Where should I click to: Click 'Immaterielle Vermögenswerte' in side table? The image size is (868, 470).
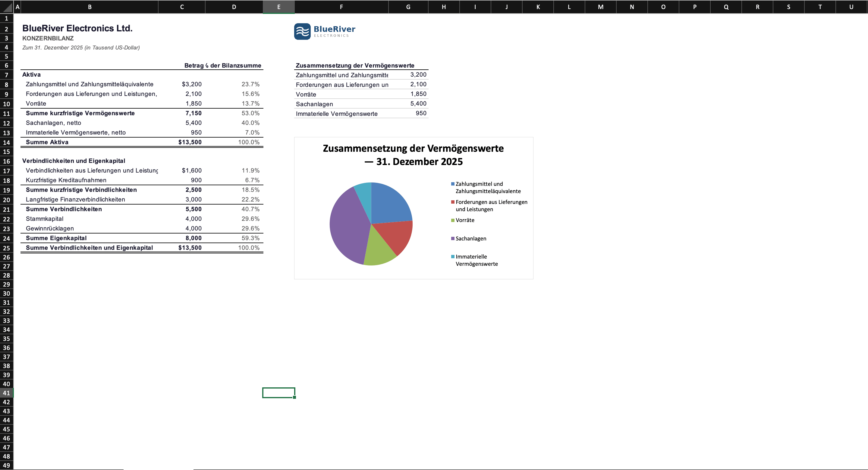337,114
